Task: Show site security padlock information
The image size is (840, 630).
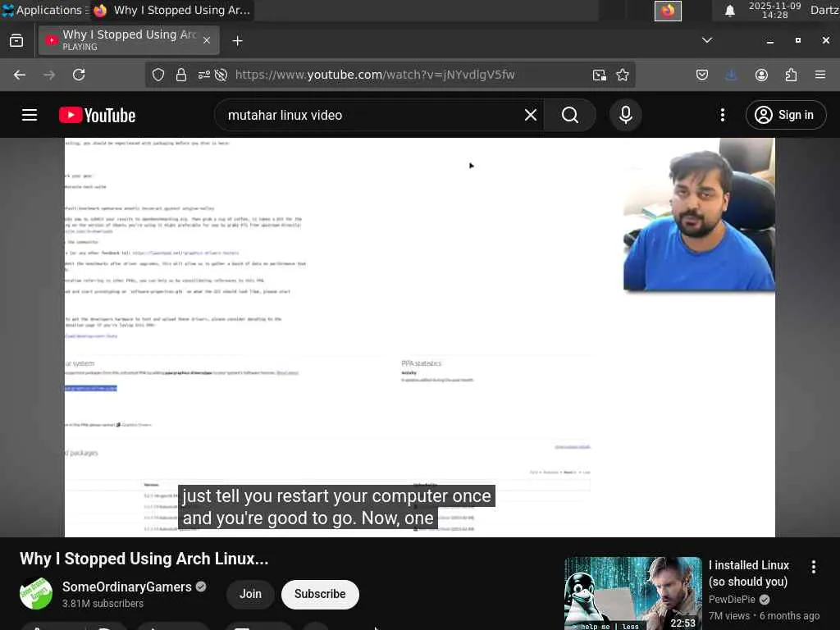Action: click(181, 75)
